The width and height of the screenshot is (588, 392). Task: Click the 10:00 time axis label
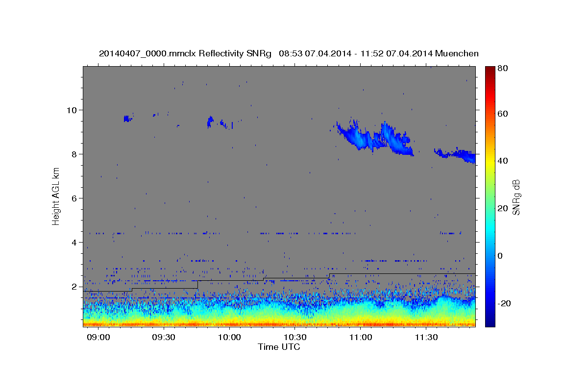point(229,338)
